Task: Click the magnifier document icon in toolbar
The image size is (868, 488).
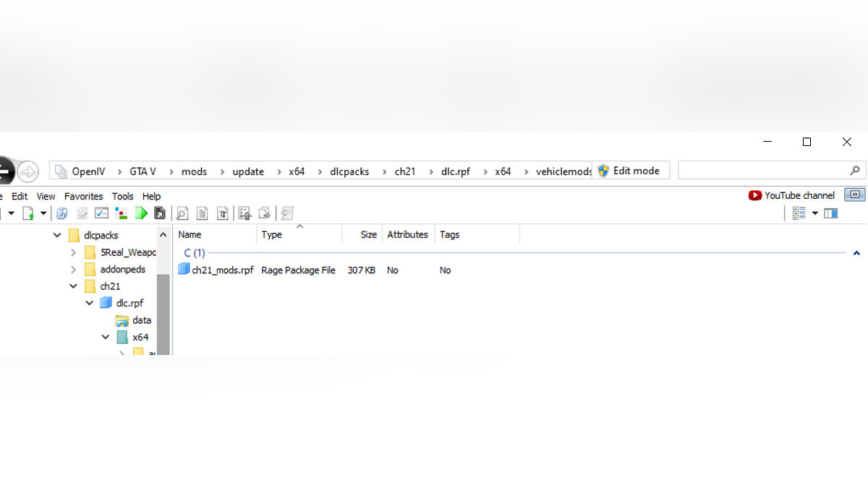Action: click(182, 213)
